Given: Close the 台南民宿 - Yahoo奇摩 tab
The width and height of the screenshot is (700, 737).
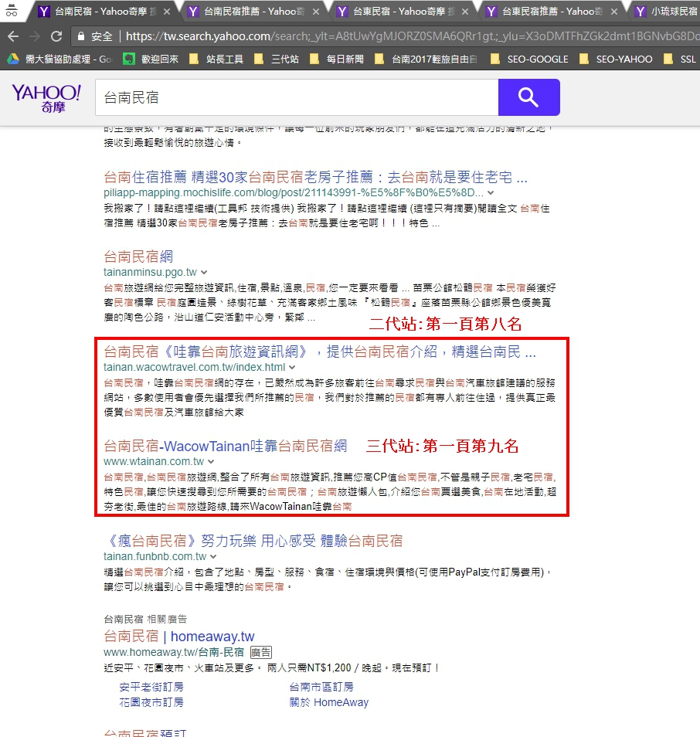Looking at the screenshot, I should coord(167,12).
